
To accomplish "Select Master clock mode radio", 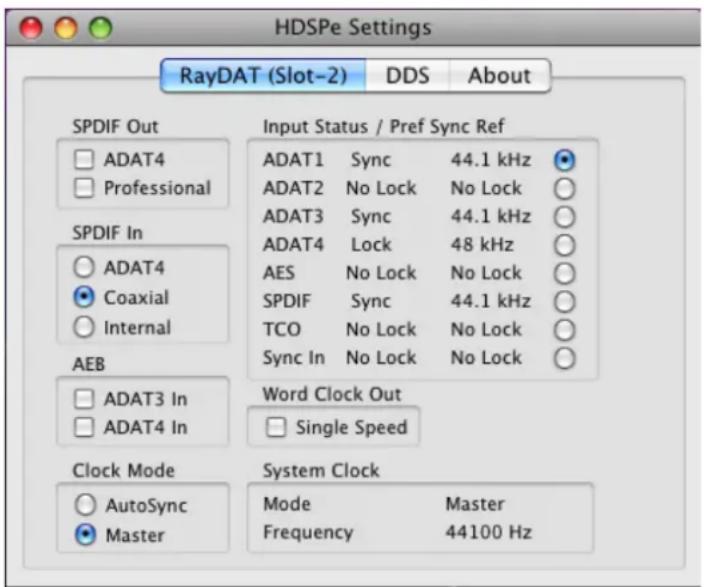I will [x=85, y=534].
